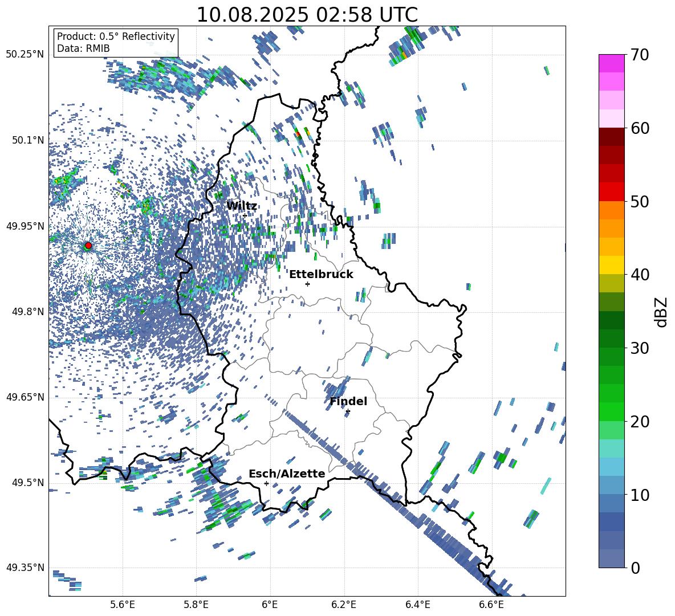Click the 49.35°N latitude label
Screen dimensions: 675x616
click(x=25, y=568)
